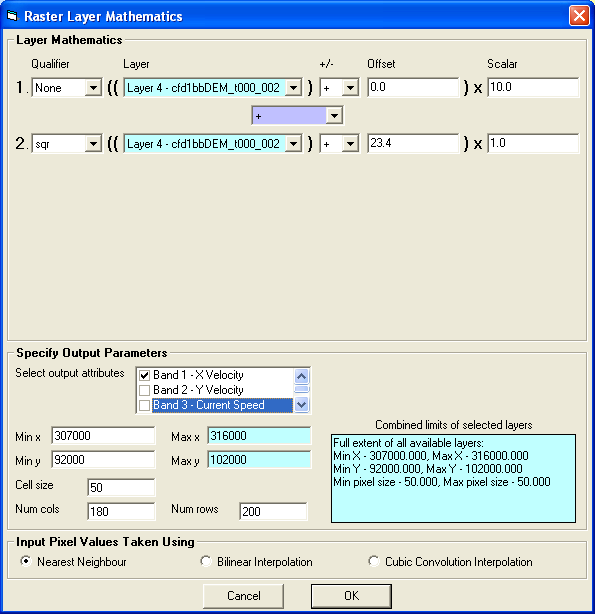The height and width of the screenshot is (614, 595).
Task: Uncheck the Band 1 - X Velocity checkbox
Action: point(145,375)
